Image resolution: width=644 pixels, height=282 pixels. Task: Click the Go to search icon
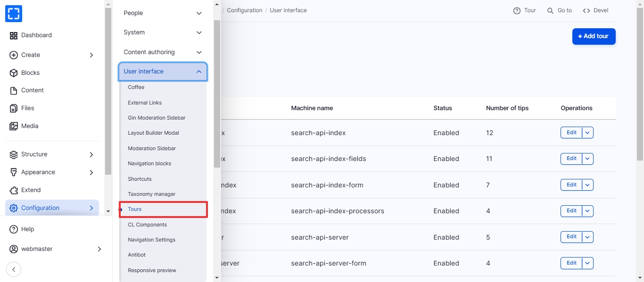point(550,10)
